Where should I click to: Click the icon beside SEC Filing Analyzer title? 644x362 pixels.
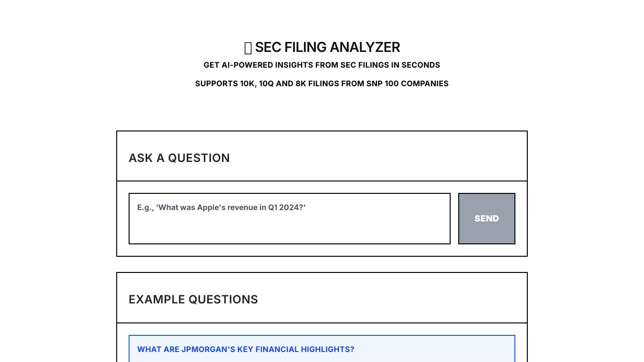248,48
